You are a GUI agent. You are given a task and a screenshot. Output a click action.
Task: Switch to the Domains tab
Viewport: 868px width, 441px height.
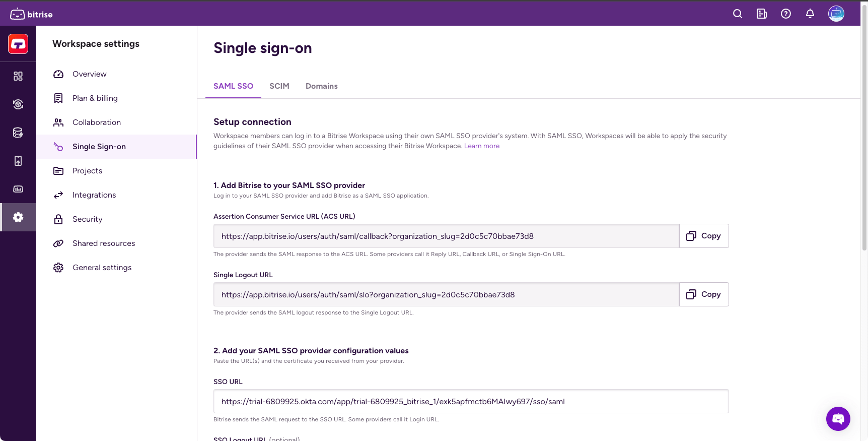(x=321, y=86)
